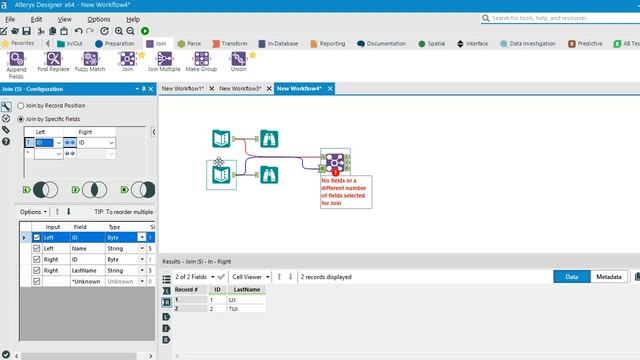Open the Edit menu

[36, 19]
